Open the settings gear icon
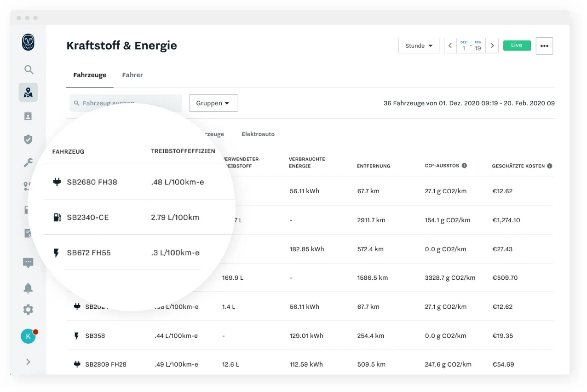 pyautogui.click(x=28, y=310)
